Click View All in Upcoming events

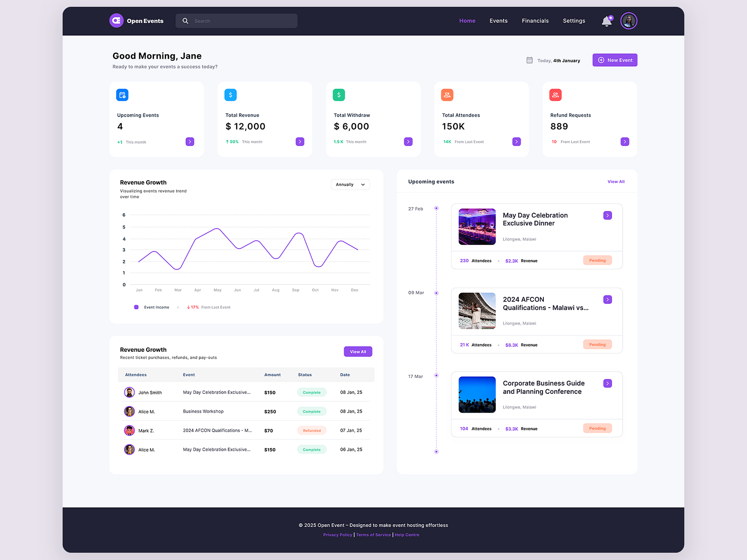616,181
